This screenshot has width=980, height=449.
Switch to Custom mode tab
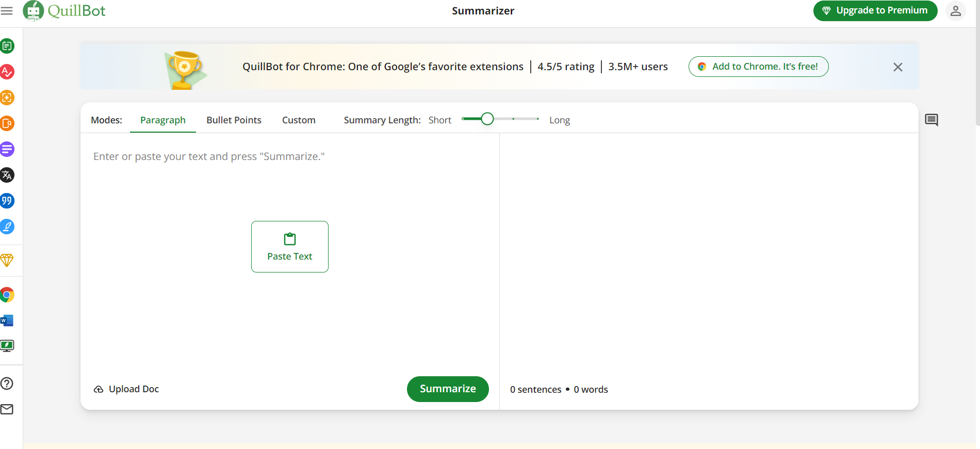pyautogui.click(x=299, y=120)
